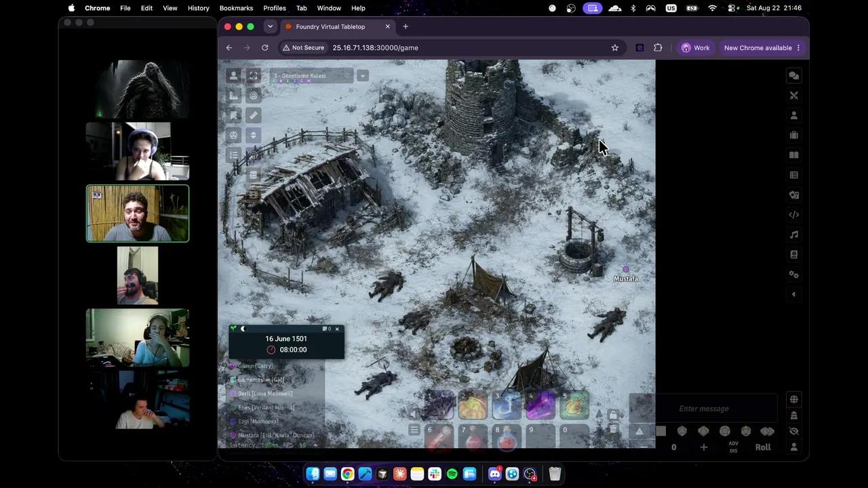Open the Card Stacks sidebar tab
The image size is (868, 488).
(x=793, y=195)
